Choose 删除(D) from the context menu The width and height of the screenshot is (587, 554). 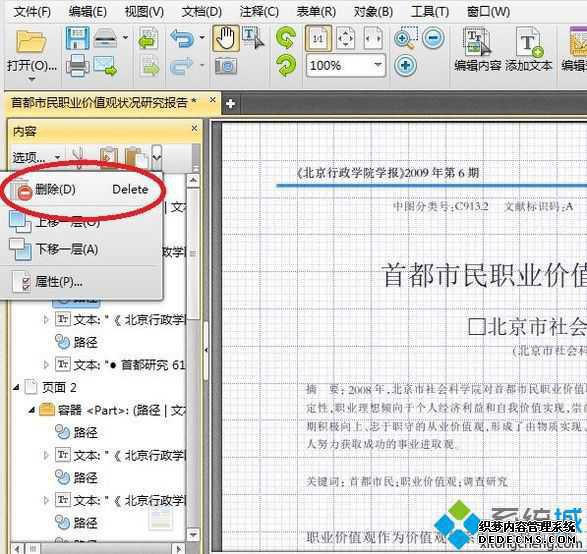pos(81,189)
